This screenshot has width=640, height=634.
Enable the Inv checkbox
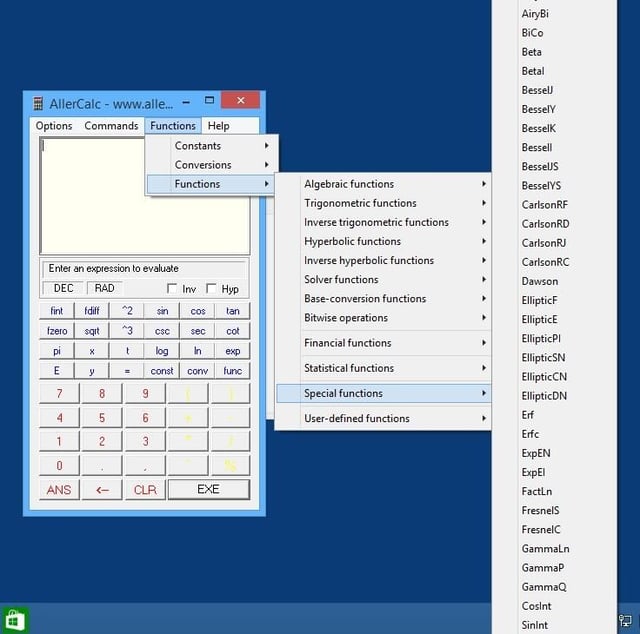(x=172, y=289)
